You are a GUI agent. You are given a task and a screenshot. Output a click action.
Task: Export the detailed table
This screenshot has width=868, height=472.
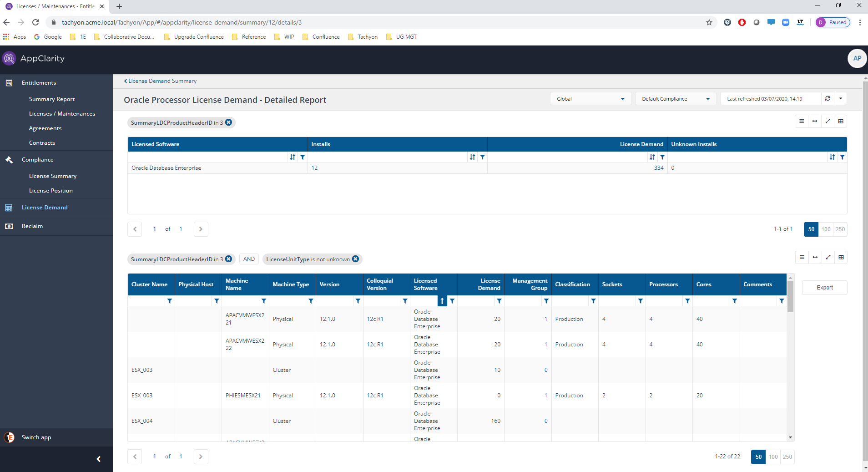click(824, 288)
